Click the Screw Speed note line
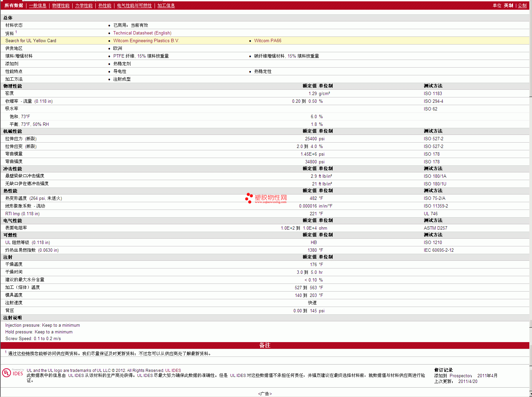Viewport: 532px width, 397px height. click(33, 338)
